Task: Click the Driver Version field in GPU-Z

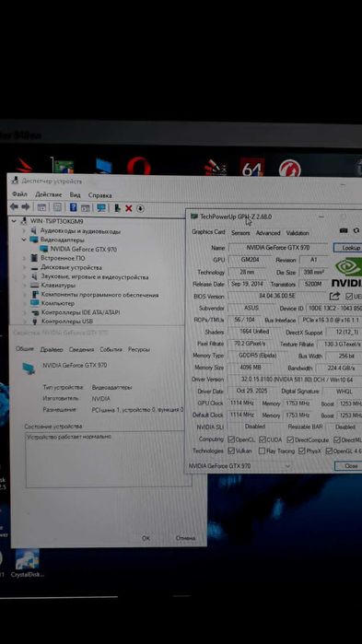Action: tap(295, 380)
